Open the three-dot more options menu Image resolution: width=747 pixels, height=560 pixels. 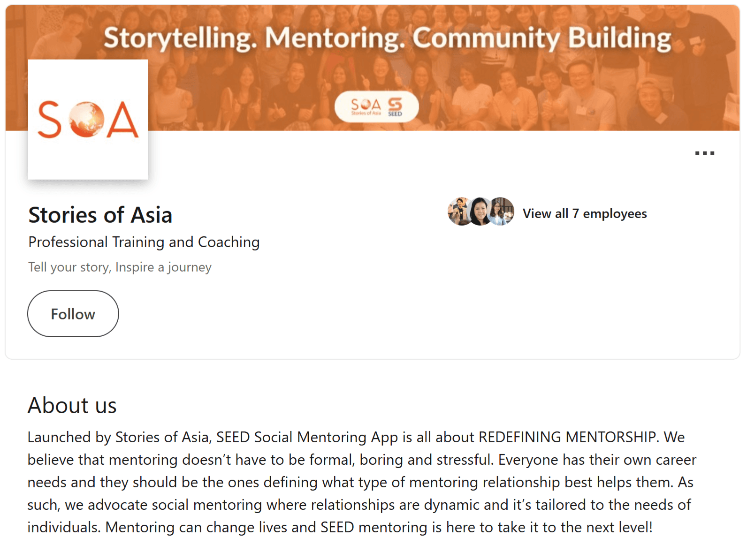704,153
